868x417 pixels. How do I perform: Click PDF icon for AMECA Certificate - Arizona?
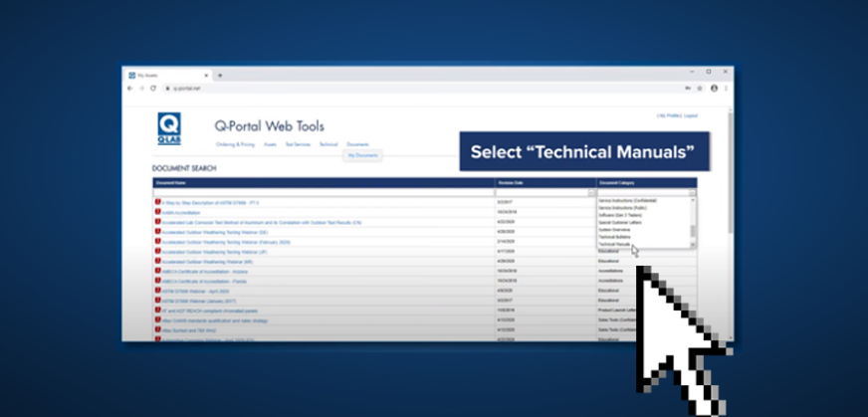click(157, 272)
